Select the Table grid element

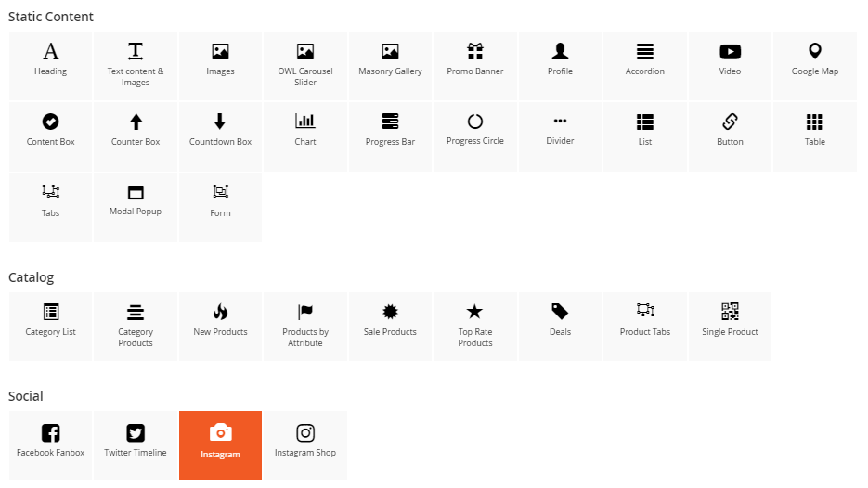click(814, 135)
